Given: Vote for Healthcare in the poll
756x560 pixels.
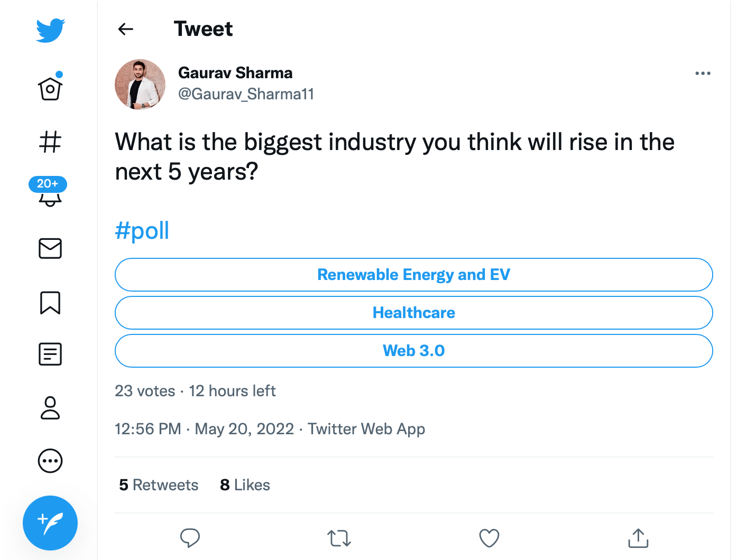Looking at the screenshot, I should coord(413,313).
